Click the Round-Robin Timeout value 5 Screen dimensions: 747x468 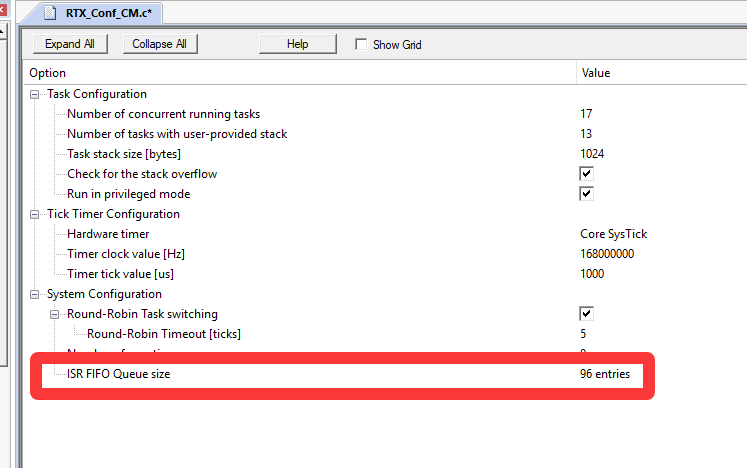[583, 334]
